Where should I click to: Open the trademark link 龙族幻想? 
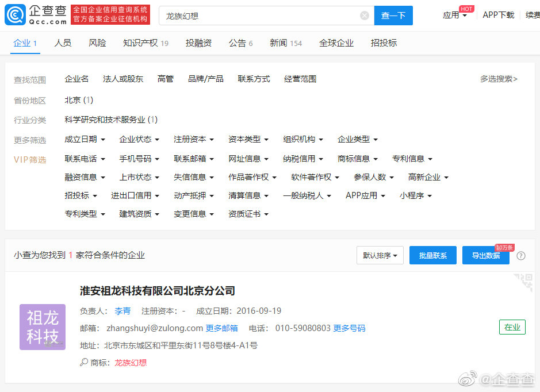point(131,363)
